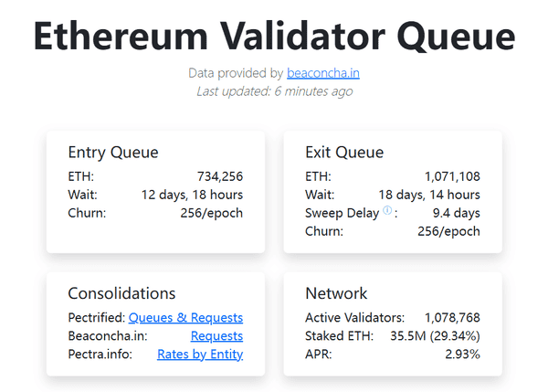The width and height of the screenshot is (548, 392).
Task: Open Pectrified Queues & Requests link
Action: (x=185, y=317)
